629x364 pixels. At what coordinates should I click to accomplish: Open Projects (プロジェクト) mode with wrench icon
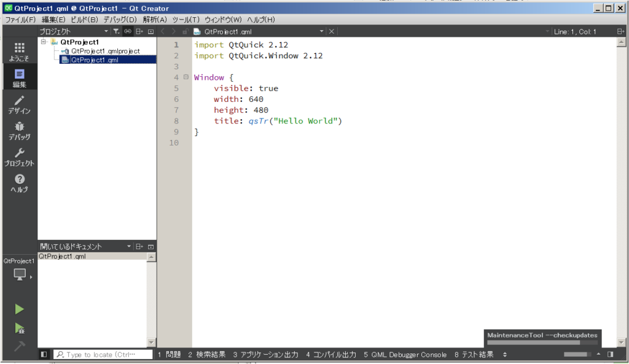pos(19,157)
